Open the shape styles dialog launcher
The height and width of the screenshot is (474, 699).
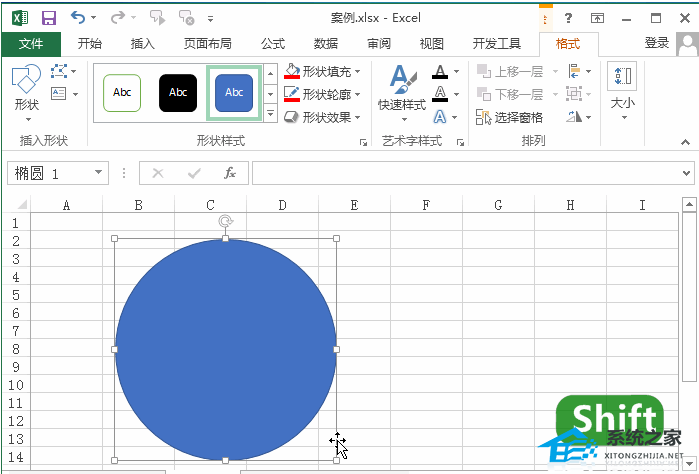point(364,142)
